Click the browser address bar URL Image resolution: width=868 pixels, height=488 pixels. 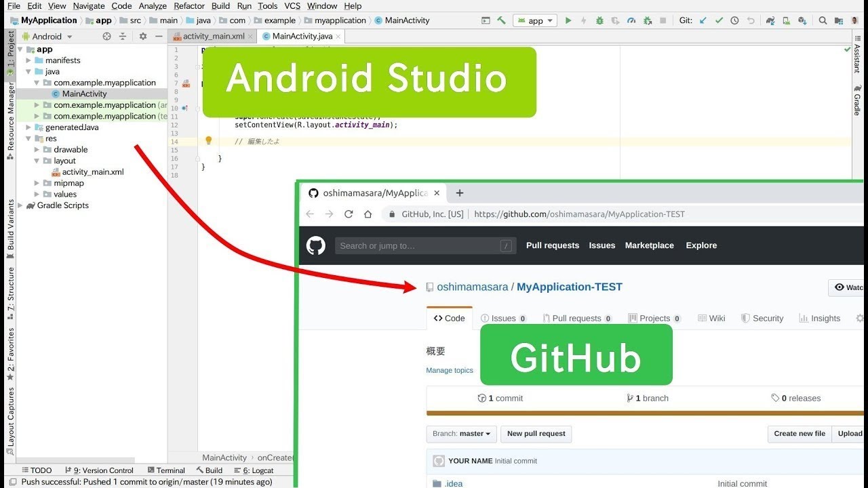580,214
